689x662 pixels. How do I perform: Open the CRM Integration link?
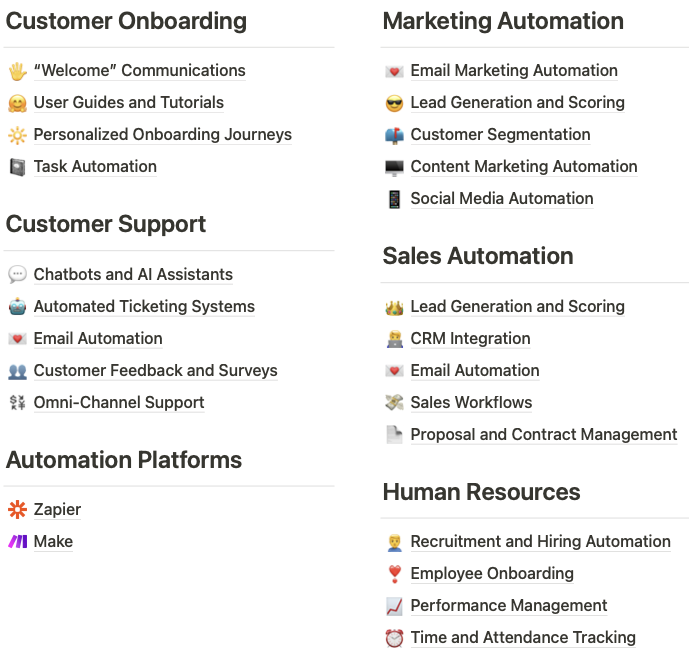click(x=470, y=339)
